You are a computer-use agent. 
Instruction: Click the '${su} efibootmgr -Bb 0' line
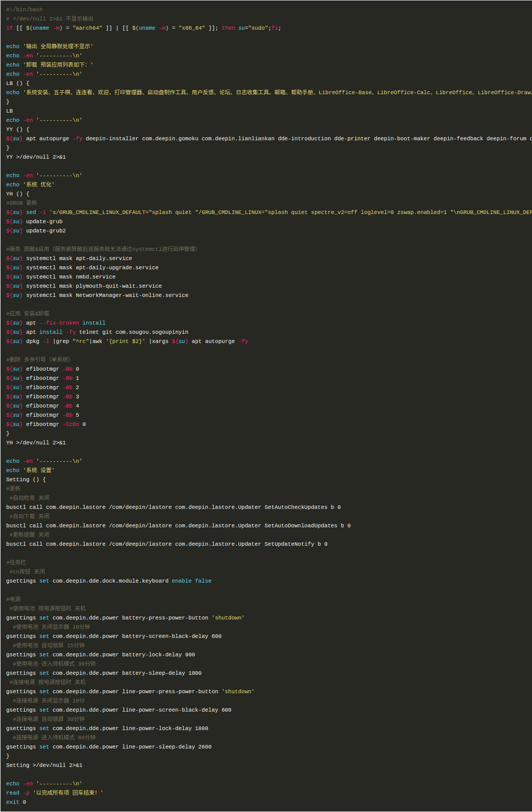[x=42, y=369]
